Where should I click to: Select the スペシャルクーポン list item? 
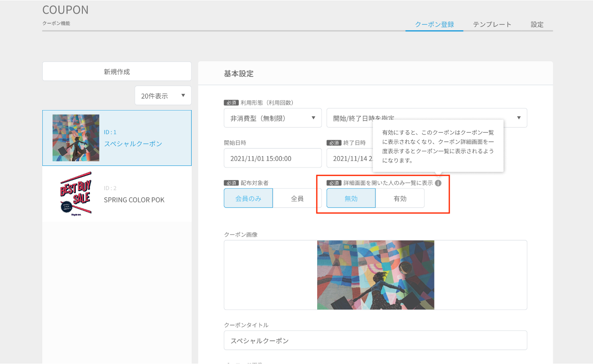[117, 138]
